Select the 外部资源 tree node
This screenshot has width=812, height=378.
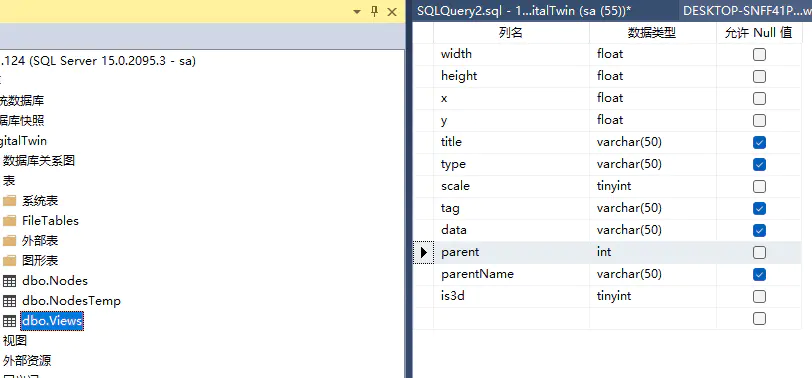tap(27, 360)
